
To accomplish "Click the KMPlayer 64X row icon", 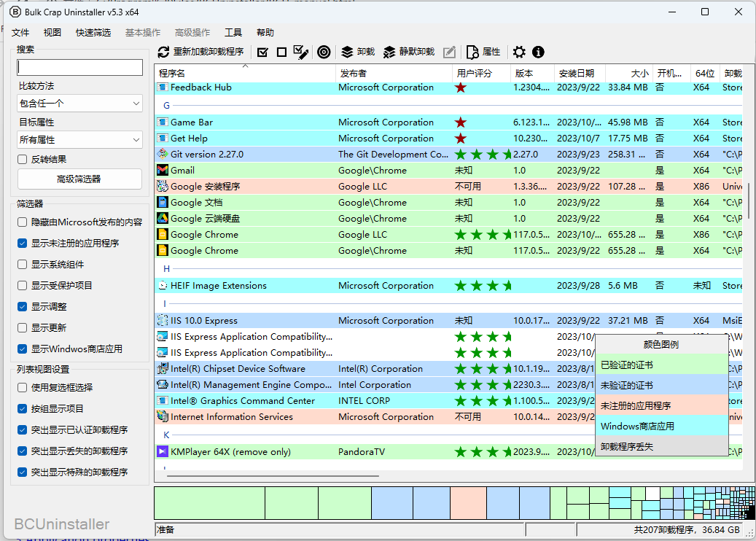I will [163, 452].
